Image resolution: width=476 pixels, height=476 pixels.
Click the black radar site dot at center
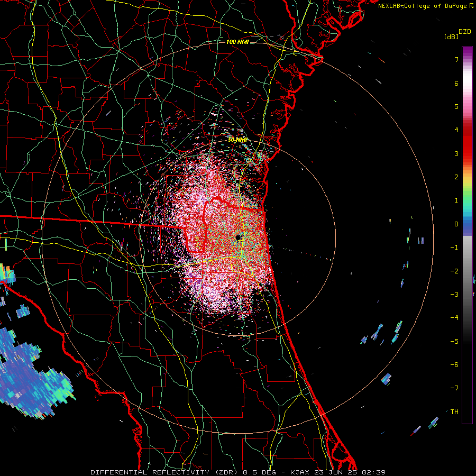point(239,237)
